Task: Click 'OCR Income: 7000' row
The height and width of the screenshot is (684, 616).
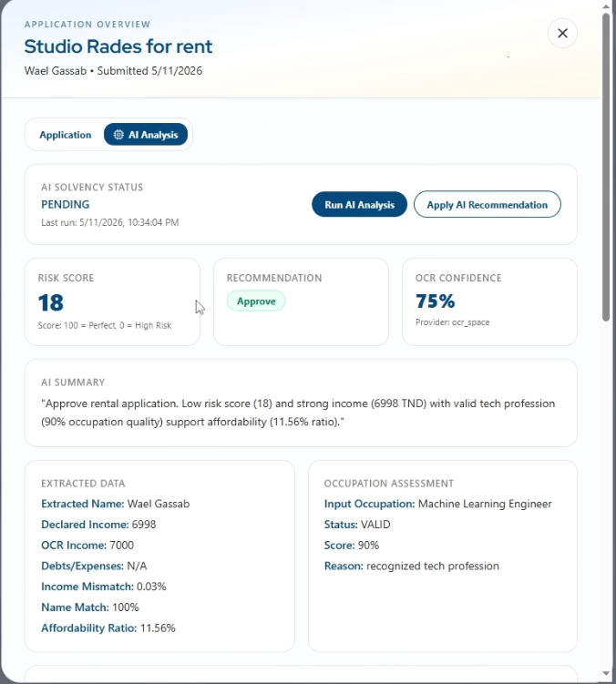Action: click(87, 546)
